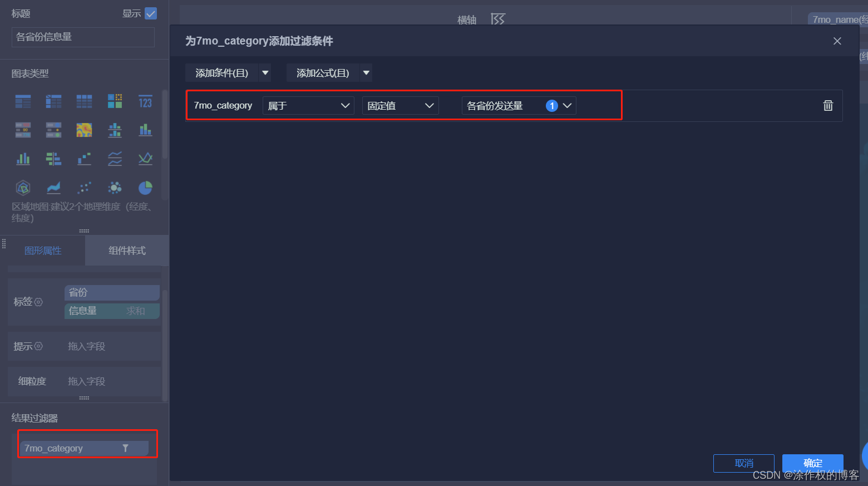Click the 7mo_category field in 结果过滤器

tap(84, 448)
